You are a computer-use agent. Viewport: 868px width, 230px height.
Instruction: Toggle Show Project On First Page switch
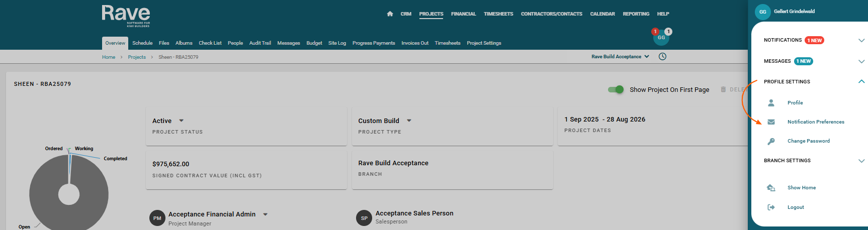click(x=616, y=89)
